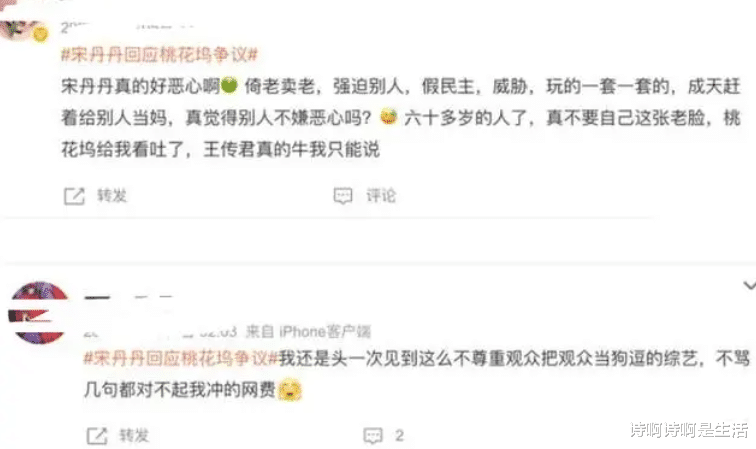
Task: Click the comment bubble icon with 2 replies
Action: click(x=373, y=435)
